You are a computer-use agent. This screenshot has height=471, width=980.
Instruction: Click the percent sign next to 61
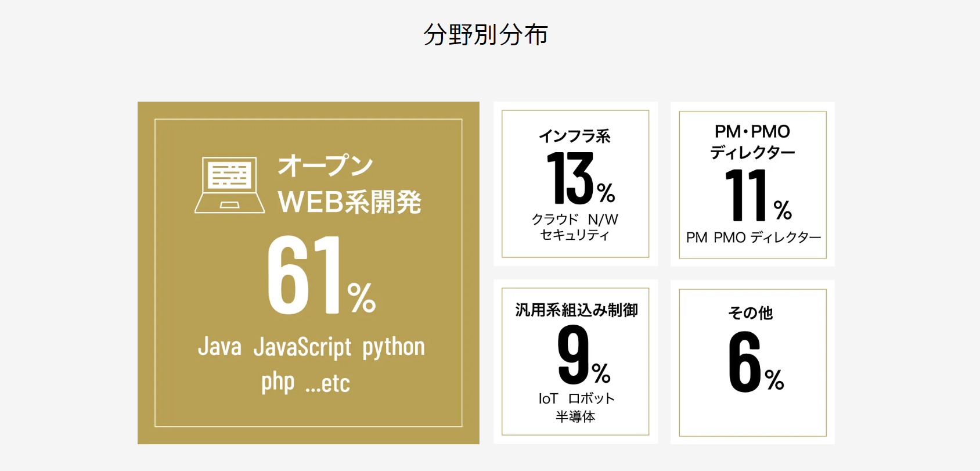pos(362,298)
